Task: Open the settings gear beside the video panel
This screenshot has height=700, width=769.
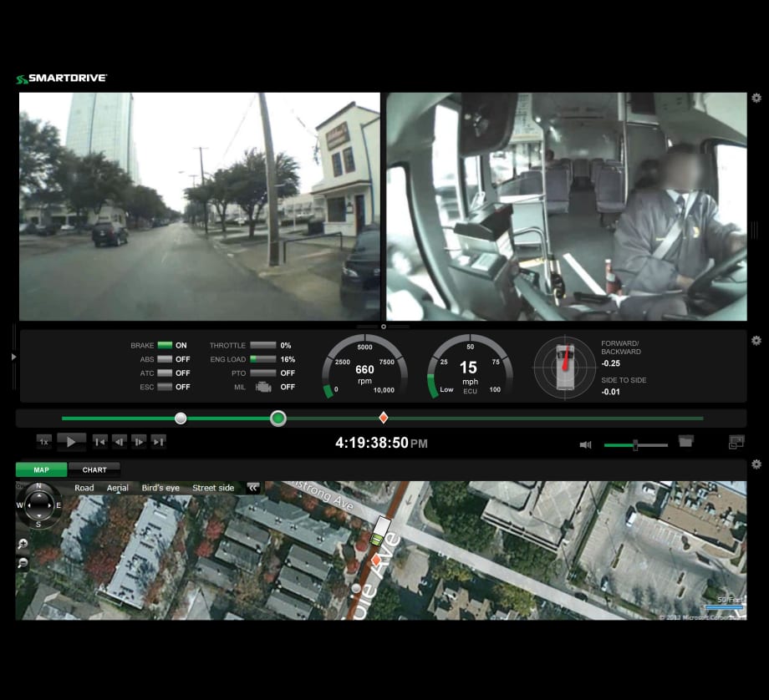Action: coord(756,98)
